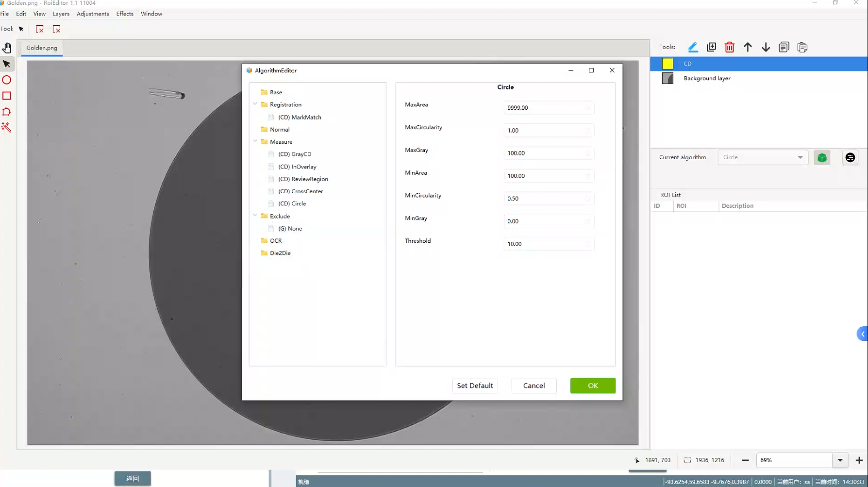Click the pencil edit layer icon

click(693, 47)
